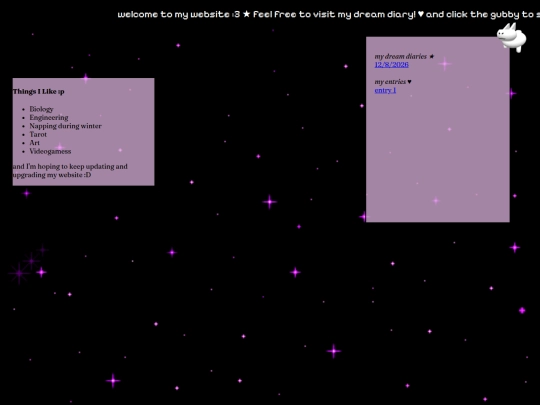540x405 pixels.
Task: Click the 'Art' list item
Action: (x=34, y=143)
